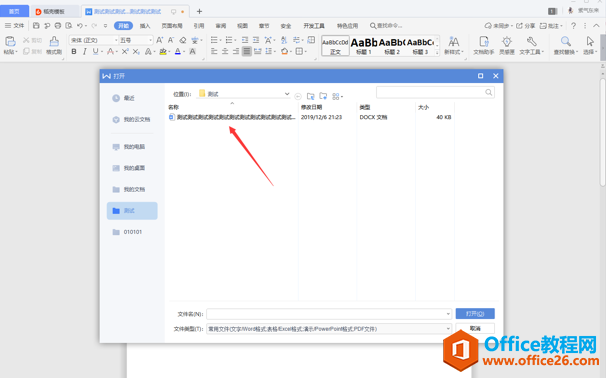Click Increase Font Size (A+) icon
The image size is (606, 378).
coord(159,40)
